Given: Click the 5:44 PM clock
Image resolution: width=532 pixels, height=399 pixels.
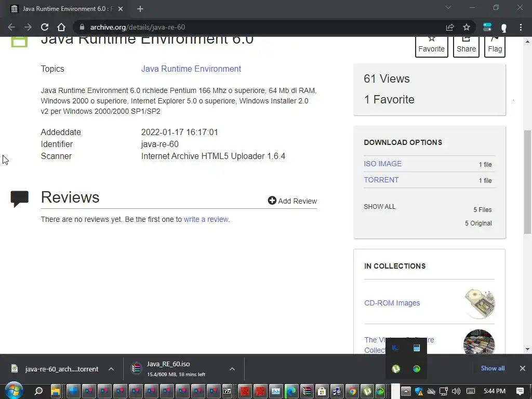Looking at the screenshot, I should pyautogui.click(x=495, y=391).
